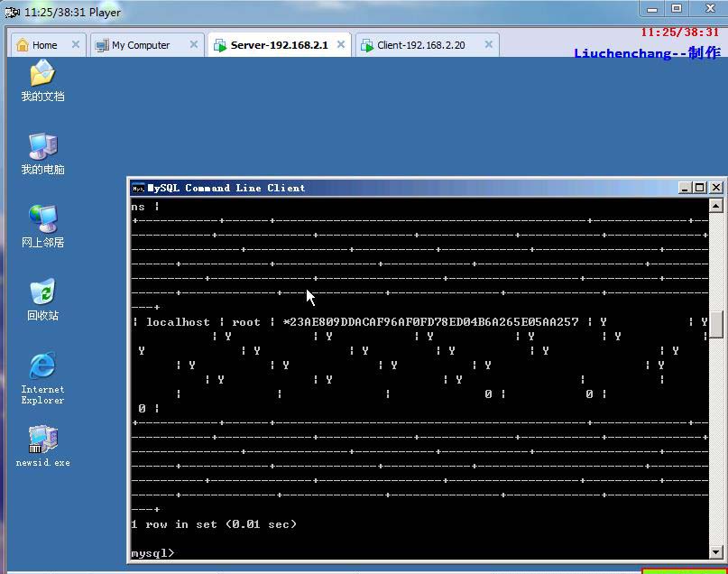Switch to the Client-192.168.2.20 tab

point(427,45)
